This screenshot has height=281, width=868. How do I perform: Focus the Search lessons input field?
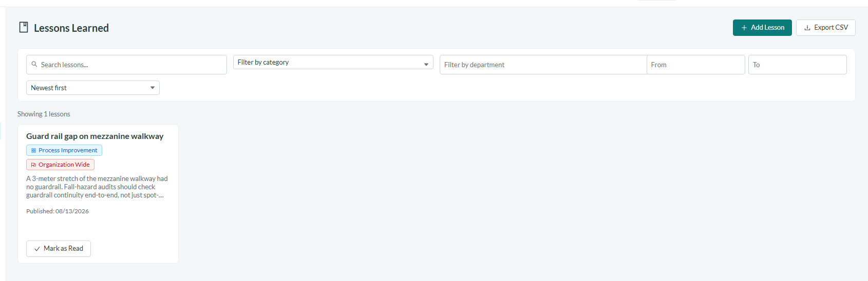click(x=126, y=65)
